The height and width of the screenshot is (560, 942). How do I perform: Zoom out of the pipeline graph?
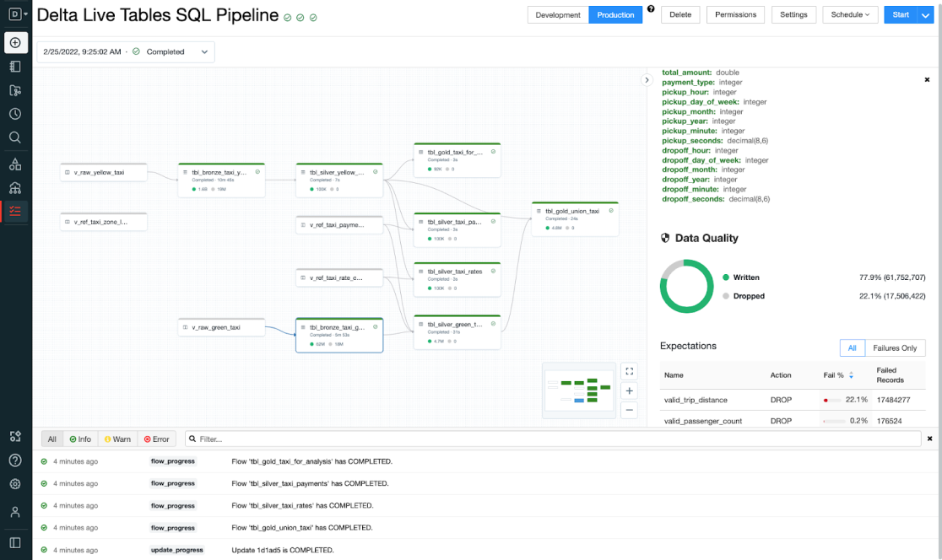click(629, 411)
